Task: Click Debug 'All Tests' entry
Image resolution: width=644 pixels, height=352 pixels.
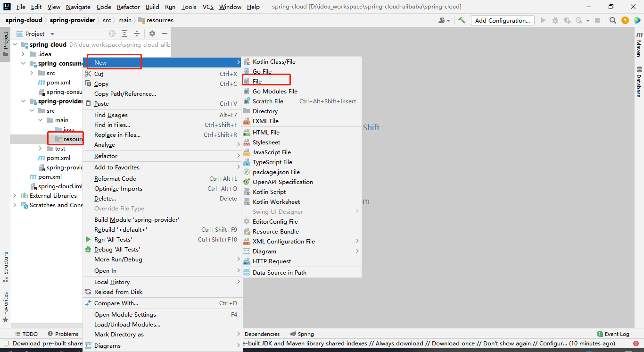Action: (x=162, y=250)
